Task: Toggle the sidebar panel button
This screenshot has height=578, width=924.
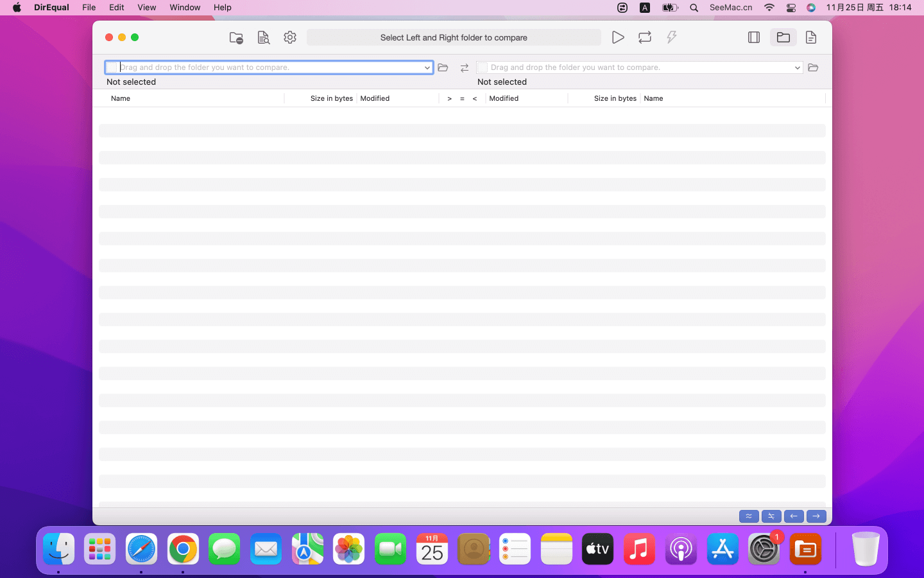Action: (x=754, y=38)
